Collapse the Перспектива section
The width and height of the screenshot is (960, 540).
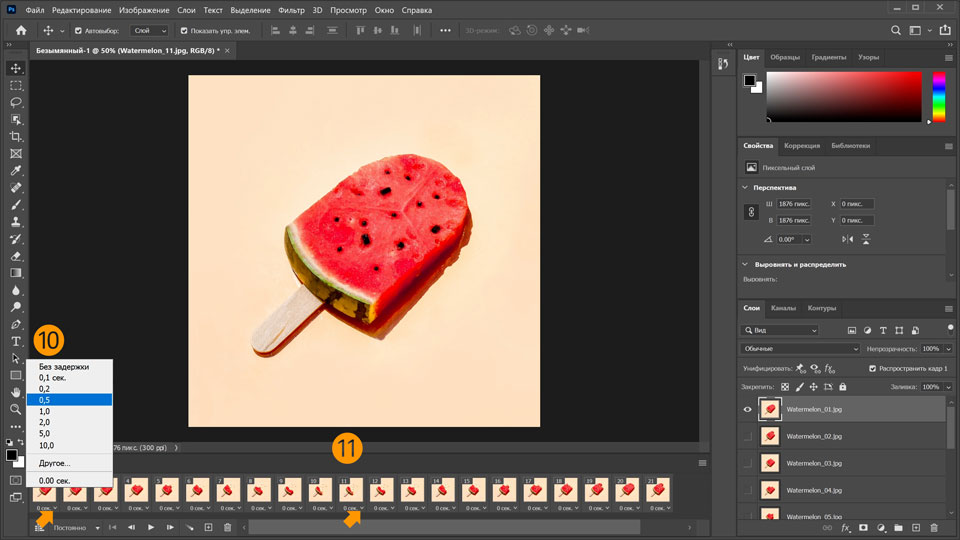pyautogui.click(x=745, y=187)
